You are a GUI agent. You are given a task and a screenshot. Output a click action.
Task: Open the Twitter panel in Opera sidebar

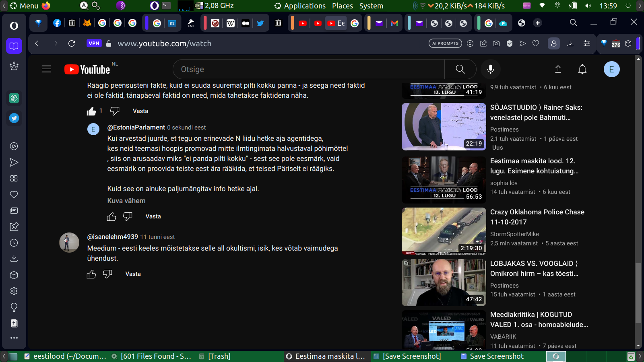14,118
